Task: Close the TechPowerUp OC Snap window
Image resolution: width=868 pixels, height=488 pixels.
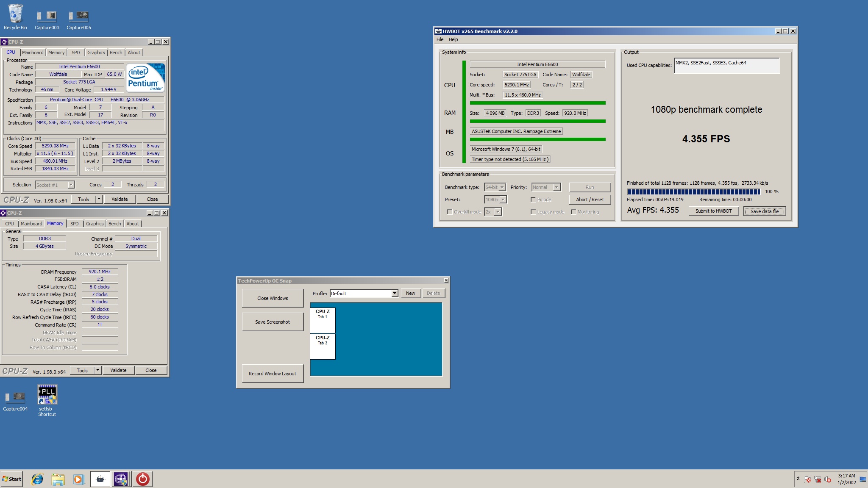Action: [446, 280]
